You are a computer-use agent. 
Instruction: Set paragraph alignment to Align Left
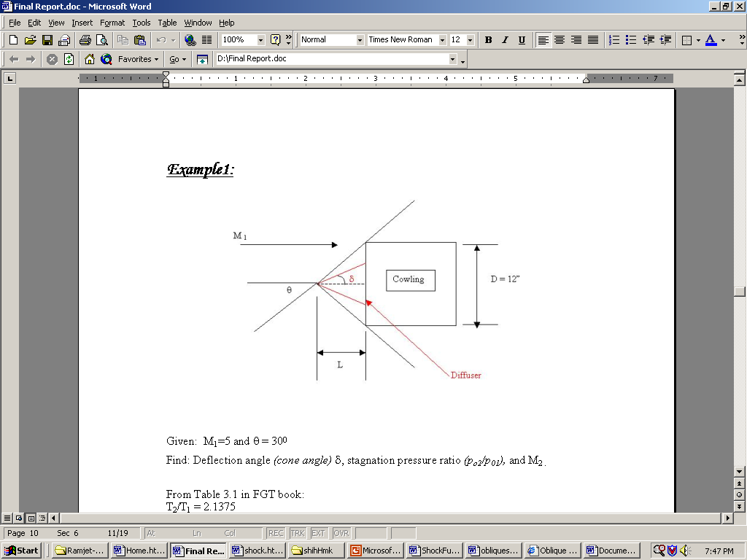[543, 40]
